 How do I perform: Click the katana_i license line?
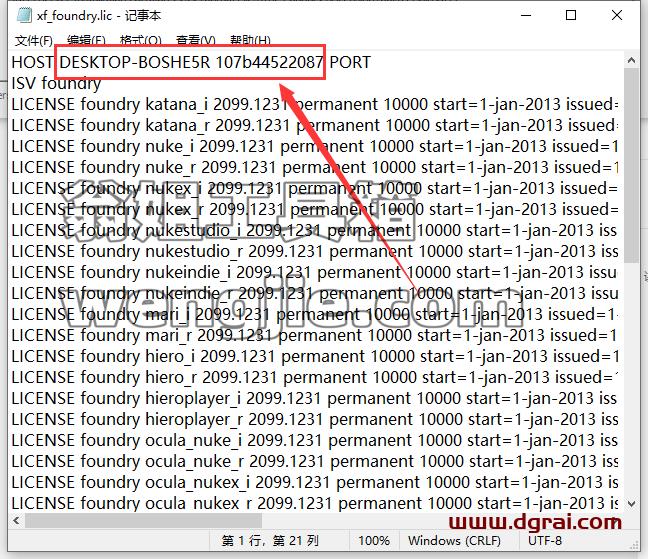pos(315,105)
